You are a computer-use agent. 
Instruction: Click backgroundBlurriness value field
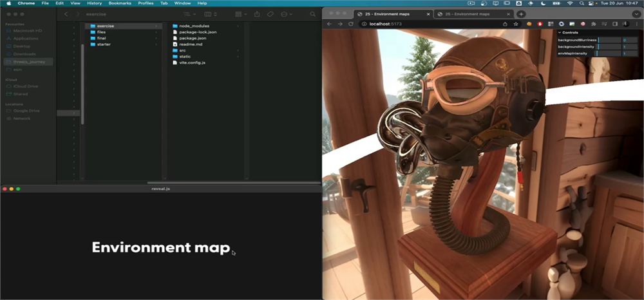pyautogui.click(x=631, y=40)
